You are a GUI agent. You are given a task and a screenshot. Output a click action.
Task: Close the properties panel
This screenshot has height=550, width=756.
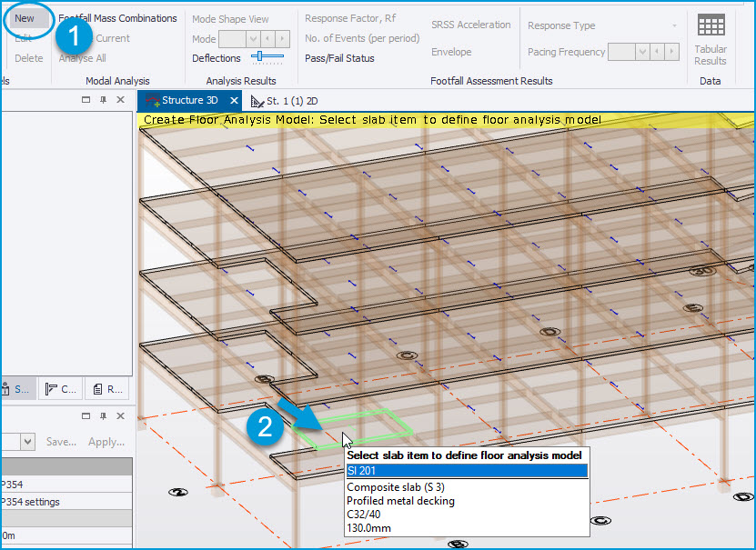121,415
